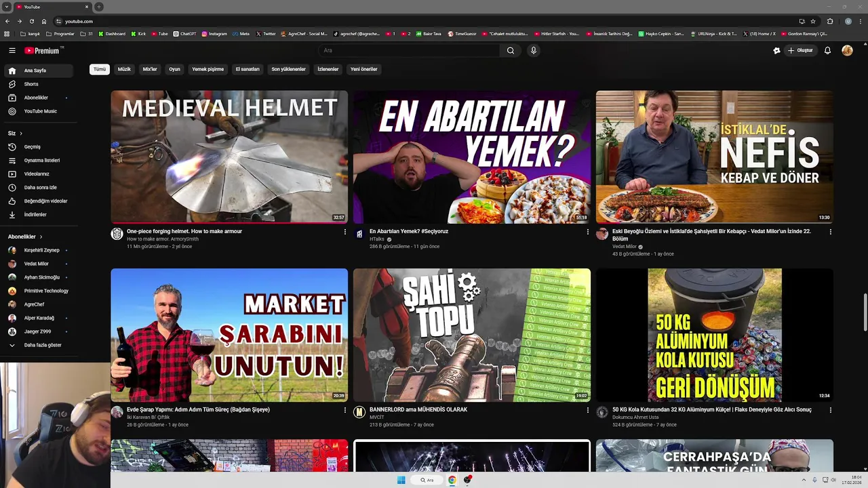
Task: Select the Tümü filter chip
Action: click(x=100, y=69)
